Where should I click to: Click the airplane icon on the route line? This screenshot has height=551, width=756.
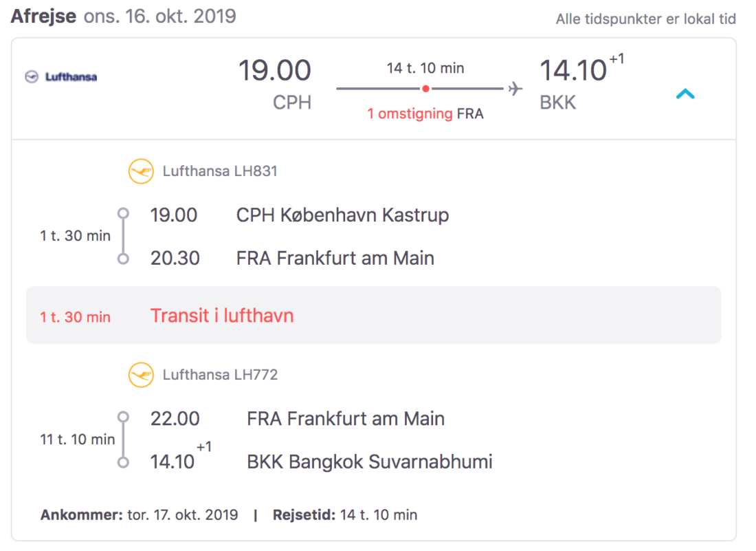[515, 88]
